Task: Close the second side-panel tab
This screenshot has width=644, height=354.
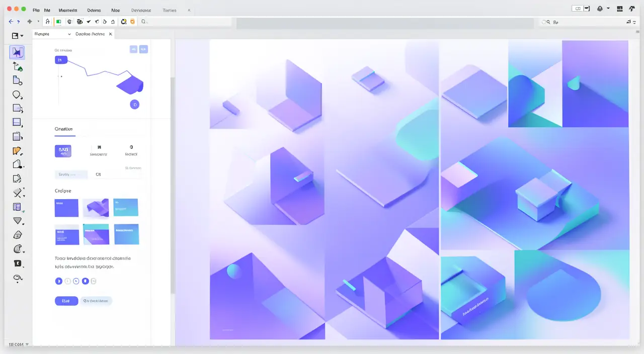Action: point(110,34)
